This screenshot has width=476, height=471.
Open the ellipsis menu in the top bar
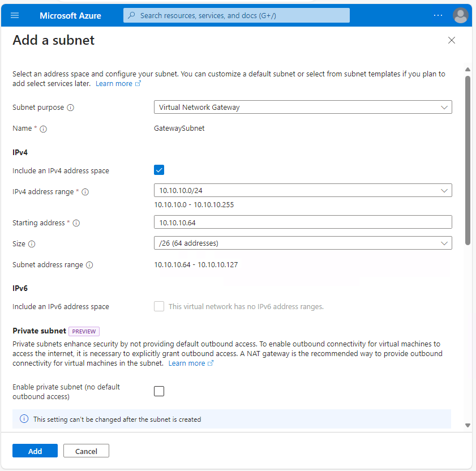tap(438, 15)
